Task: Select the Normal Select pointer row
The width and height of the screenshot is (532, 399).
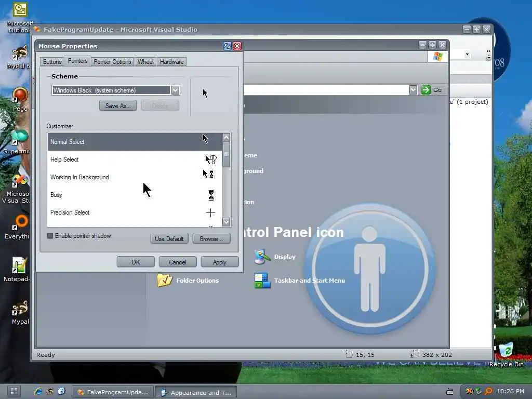Action: point(135,142)
